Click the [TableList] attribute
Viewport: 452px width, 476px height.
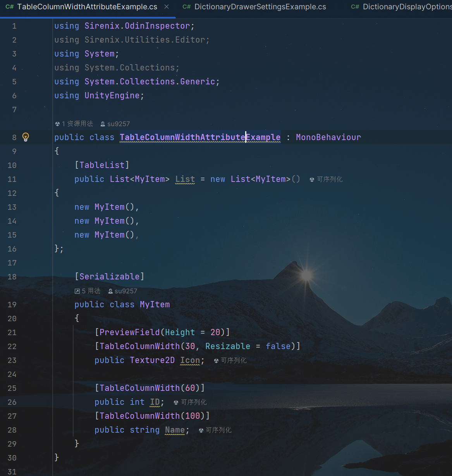coord(102,165)
